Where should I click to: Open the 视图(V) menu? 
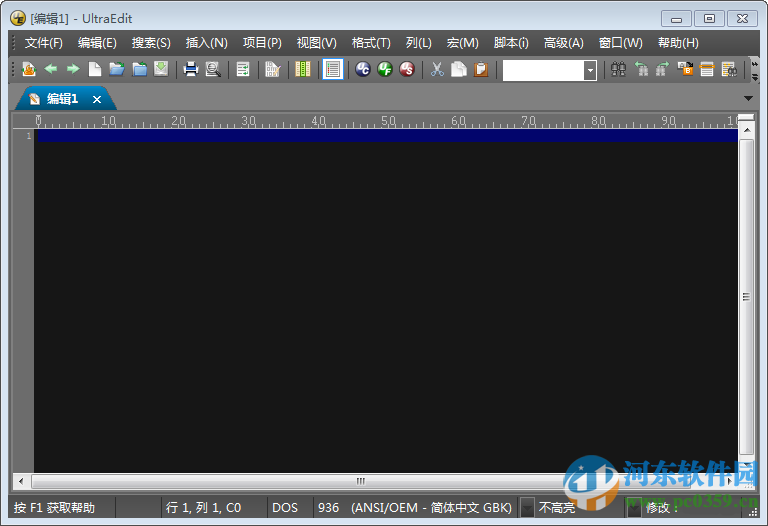point(316,43)
